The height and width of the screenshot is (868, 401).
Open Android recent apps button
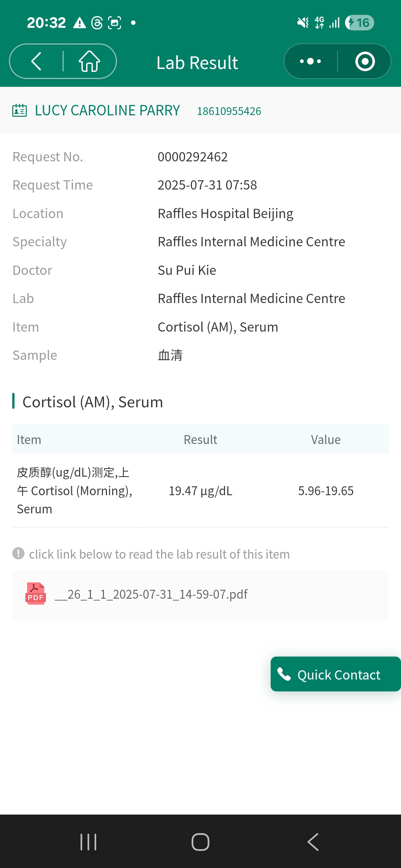[x=88, y=842]
